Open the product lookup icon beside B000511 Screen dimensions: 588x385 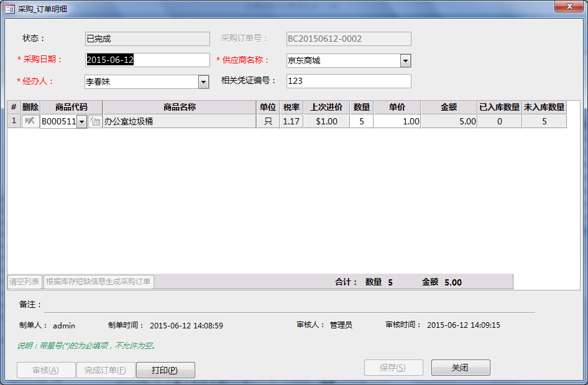click(95, 121)
